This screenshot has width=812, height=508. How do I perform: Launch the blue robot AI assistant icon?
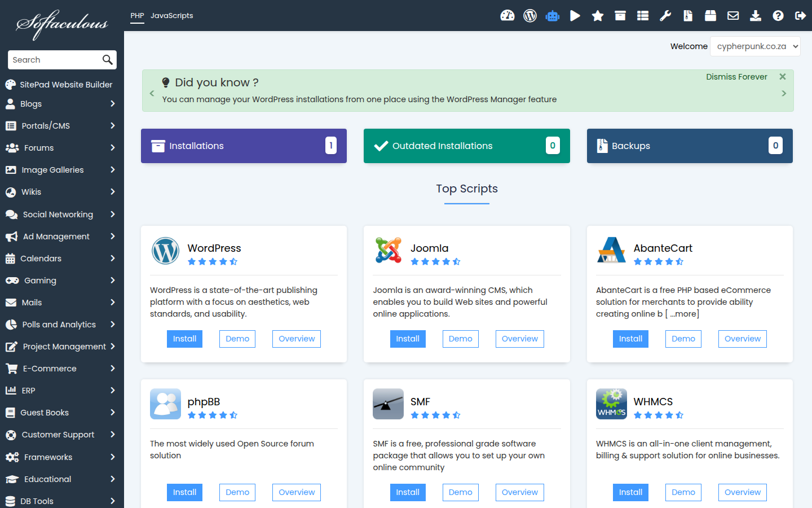tap(553, 16)
